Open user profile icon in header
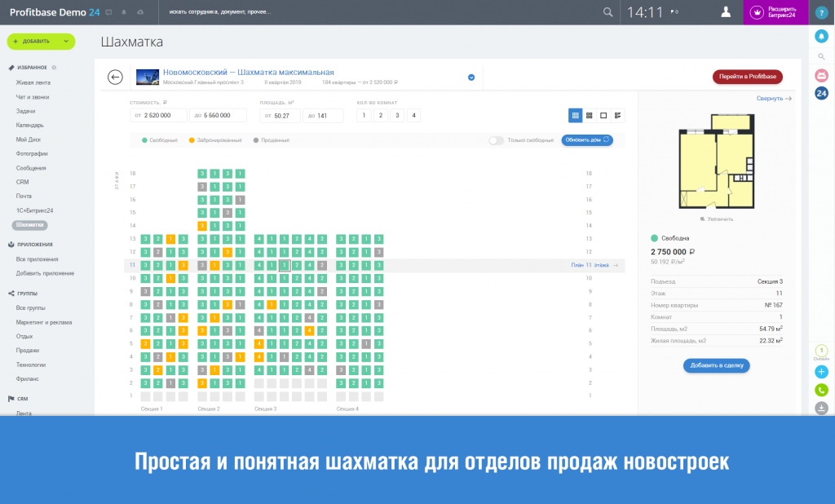 point(725,12)
